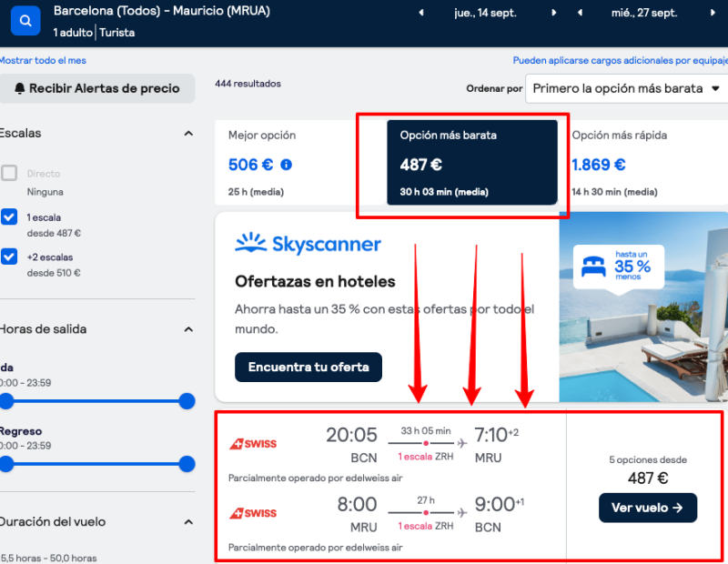Click the Turista cabin class text
Image resolution: width=728 pixels, height=564 pixels.
coord(117,33)
